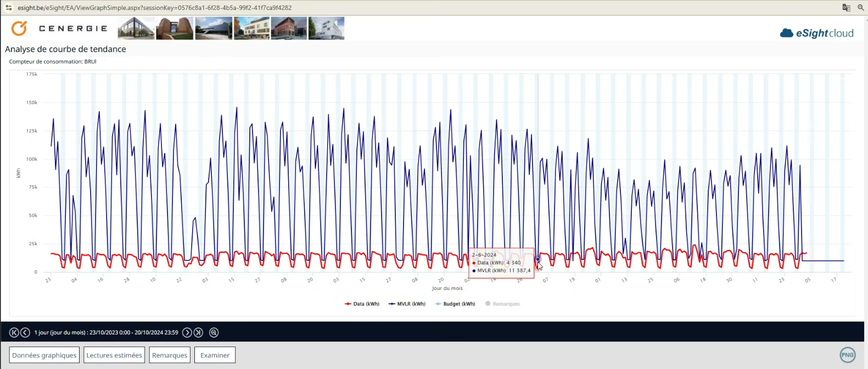Click 'Compteur de consommation: BRUI' label

(x=53, y=61)
